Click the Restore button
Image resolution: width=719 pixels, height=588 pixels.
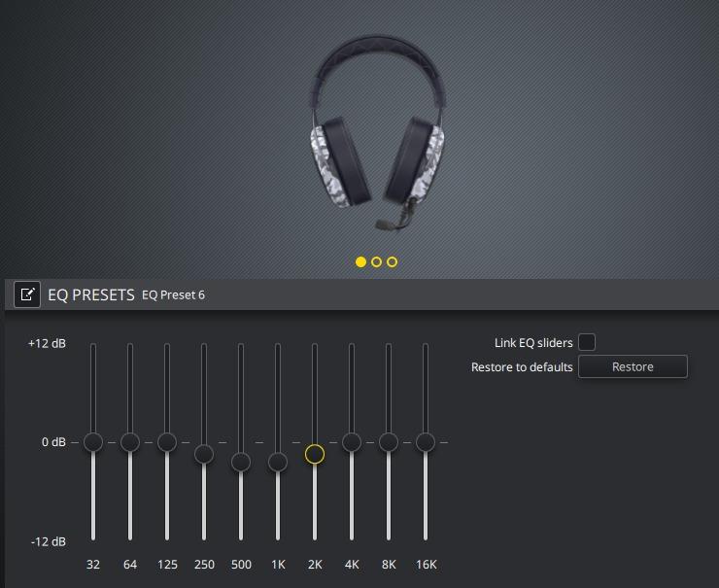click(633, 366)
